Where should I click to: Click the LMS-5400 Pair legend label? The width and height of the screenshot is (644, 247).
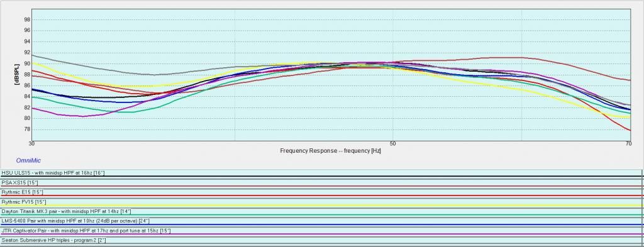76,221
